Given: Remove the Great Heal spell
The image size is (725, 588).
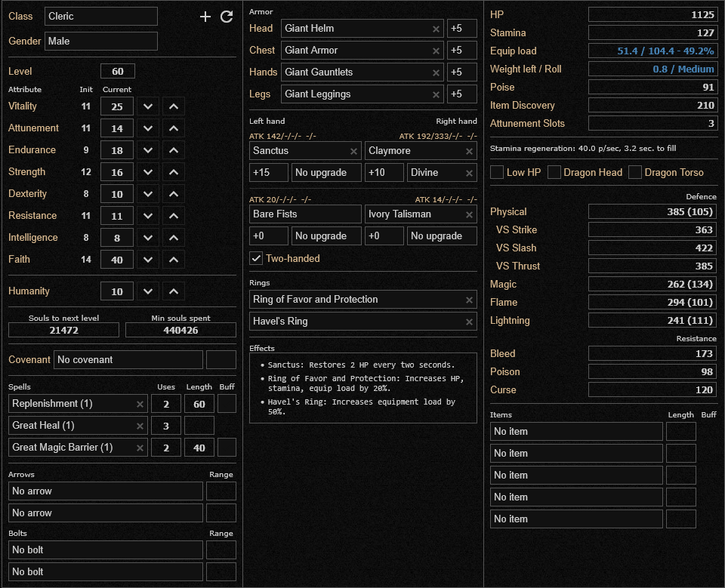Looking at the screenshot, I should [x=140, y=426].
